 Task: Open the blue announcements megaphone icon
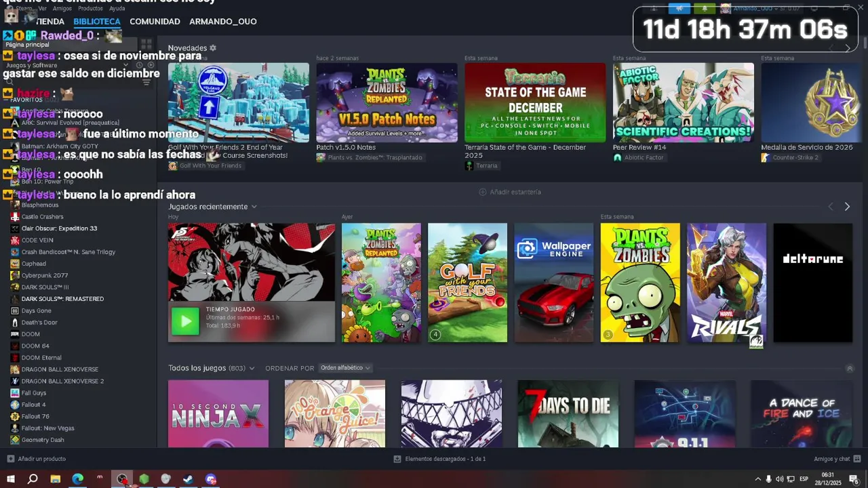(x=679, y=9)
